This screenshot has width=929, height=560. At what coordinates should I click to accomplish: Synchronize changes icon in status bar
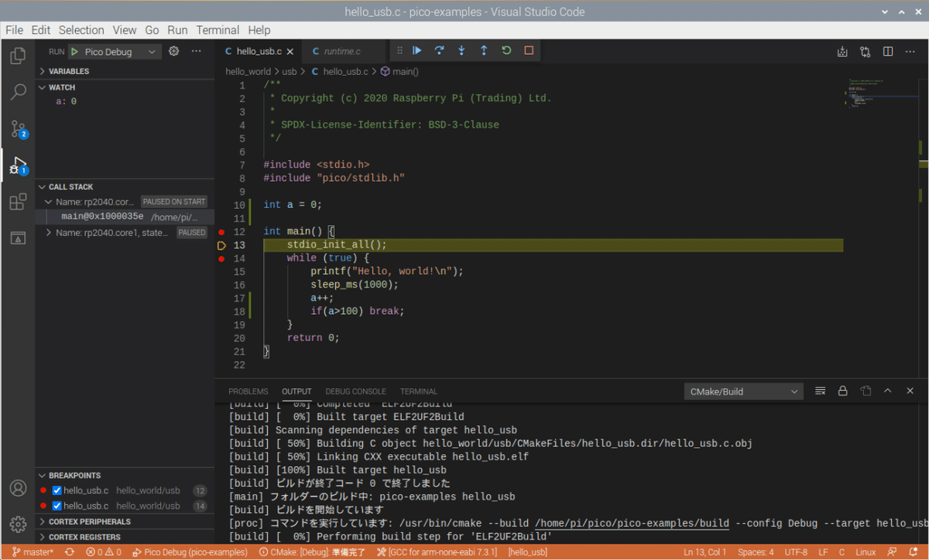click(x=70, y=552)
